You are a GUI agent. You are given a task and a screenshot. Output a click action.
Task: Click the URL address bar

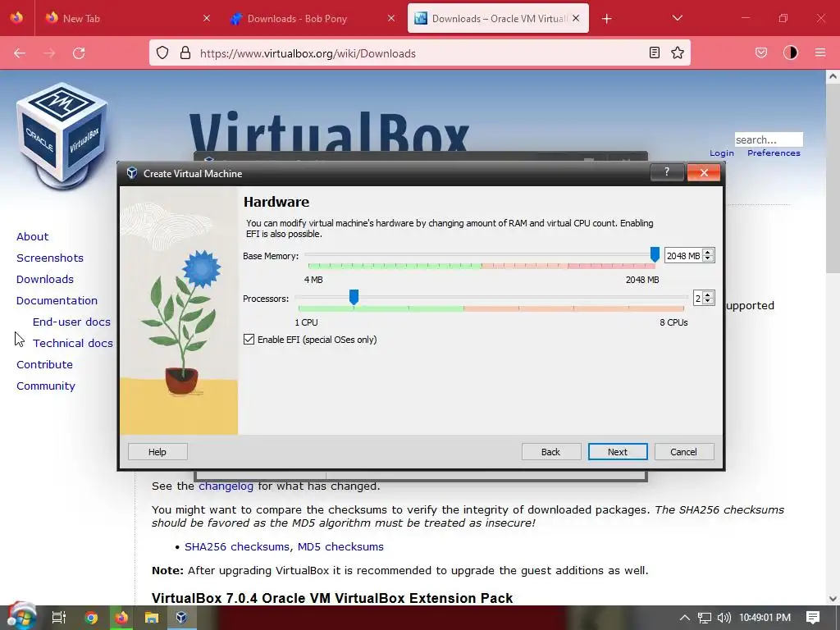pyautogui.click(x=418, y=53)
